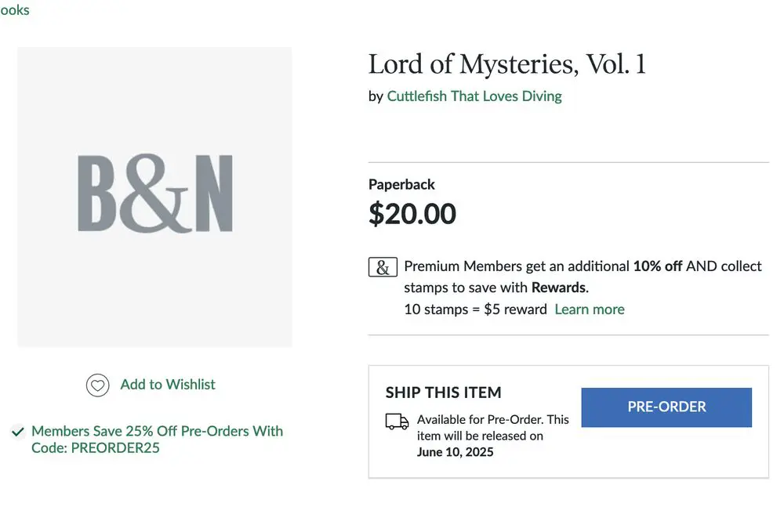Click the $20.00 price
The width and height of the screenshot is (784, 532).
412,214
